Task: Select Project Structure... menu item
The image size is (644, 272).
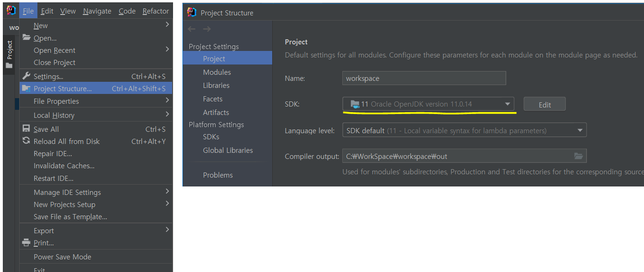Action: (x=96, y=88)
